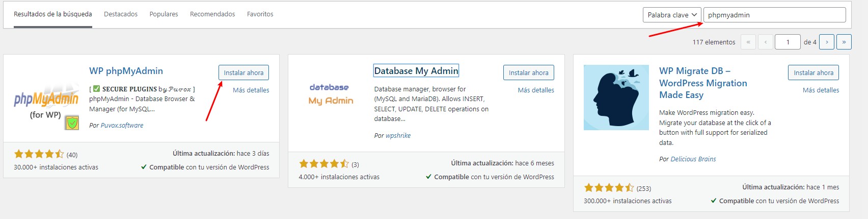This screenshot has width=868, height=219.
Task: Switch to the Destacados tab
Action: [x=121, y=14]
